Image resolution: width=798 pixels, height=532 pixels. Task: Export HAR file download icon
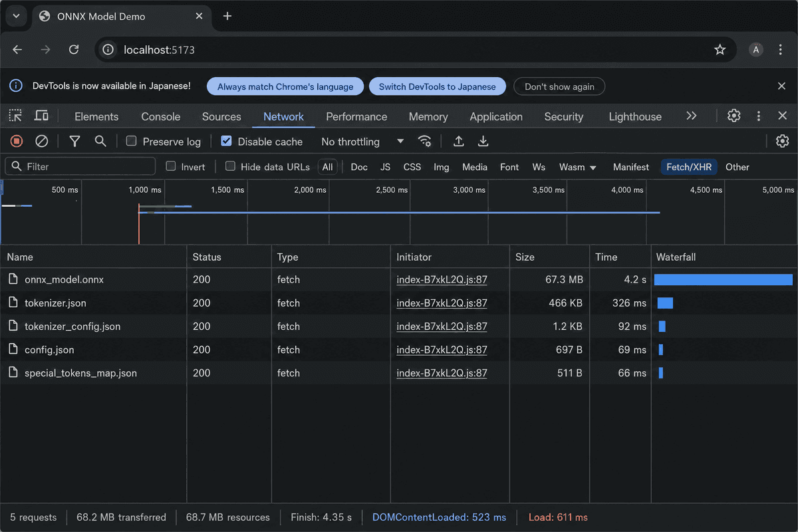(483, 141)
